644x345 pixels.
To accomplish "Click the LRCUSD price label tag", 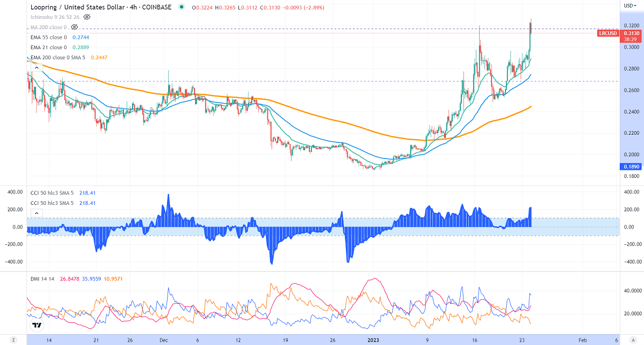I will [608, 33].
